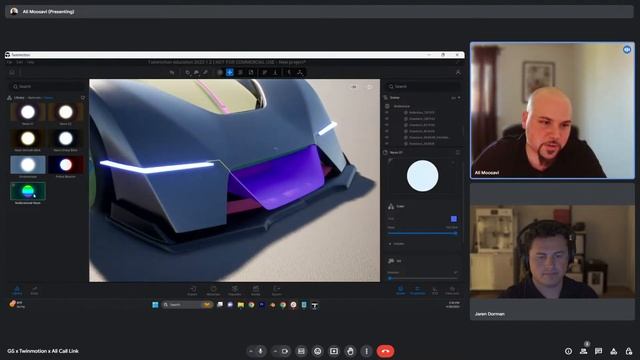The height and width of the screenshot is (360, 640).
Task: Open File Explorer from shared taskbar
Action: pos(241,305)
